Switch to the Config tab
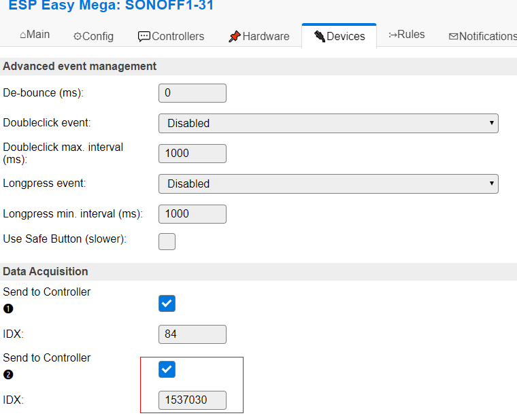 pyautogui.click(x=93, y=36)
